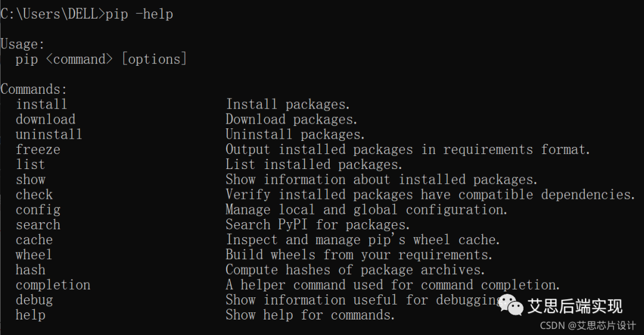Click the "list" command name
Image resolution: width=644 pixels, height=335 pixels.
tap(30, 164)
